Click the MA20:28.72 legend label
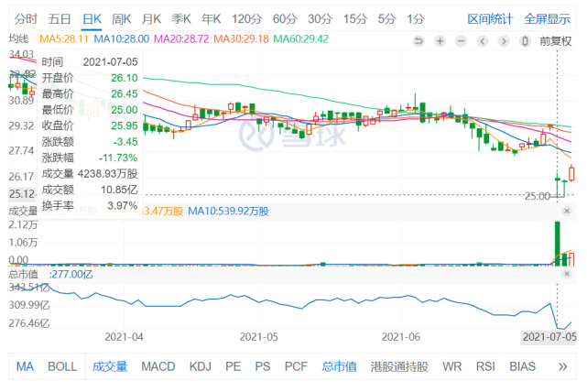Screen dimensions: 587x392 point(181,39)
